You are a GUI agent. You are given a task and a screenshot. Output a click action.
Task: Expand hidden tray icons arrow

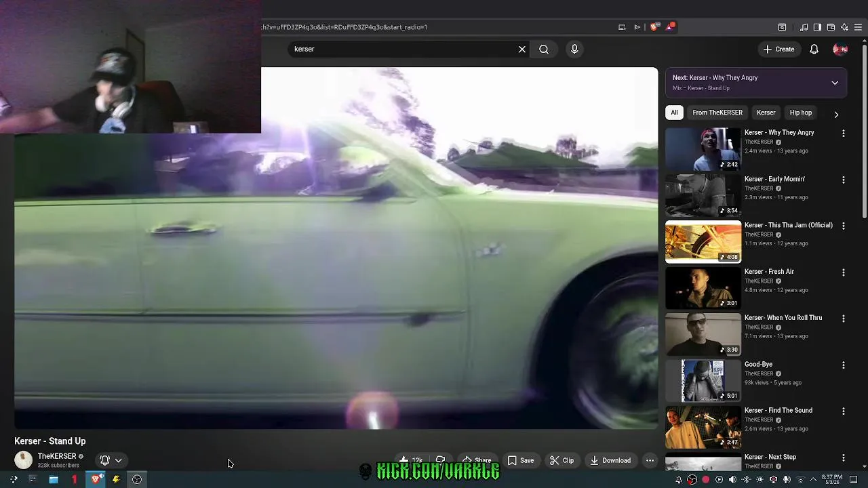point(813,479)
